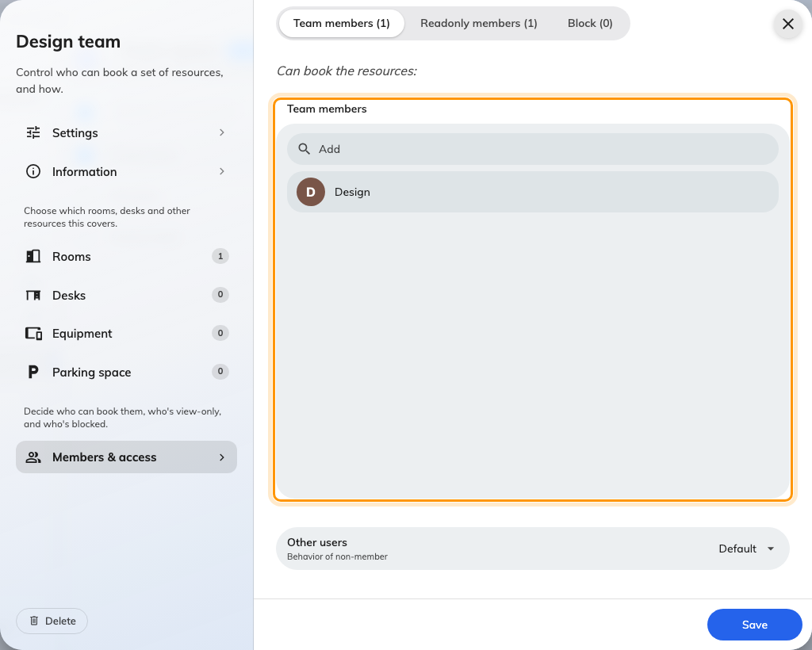Select the Design member row
Viewport: 812px width, 650px height.
[x=532, y=192]
